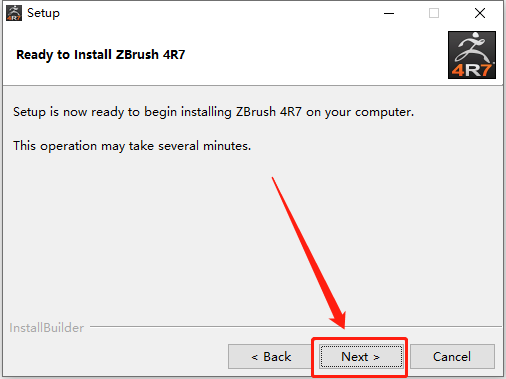Close the Setup window with X
The width and height of the screenshot is (506, 379).
coord(480,13)
